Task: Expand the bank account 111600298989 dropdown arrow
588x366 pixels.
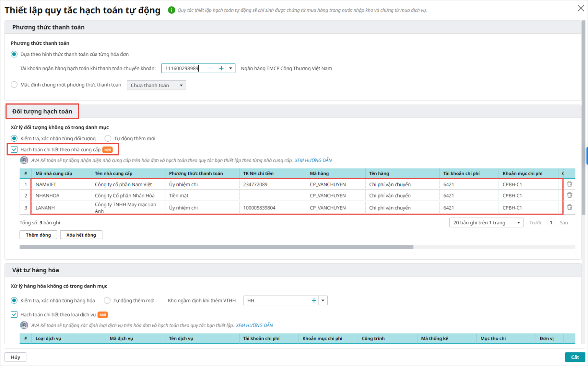Action: pyautogui.click(x=230, y=68)
